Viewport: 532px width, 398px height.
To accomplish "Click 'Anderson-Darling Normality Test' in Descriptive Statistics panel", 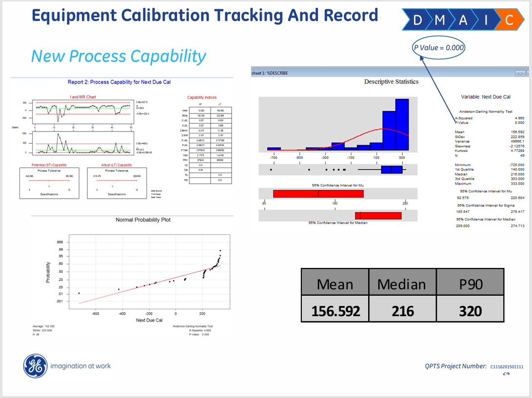I will (x=486, y=112).
